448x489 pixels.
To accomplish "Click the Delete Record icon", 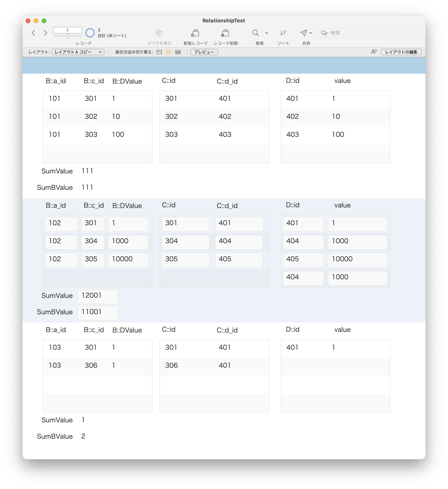I will coord(225,33).
